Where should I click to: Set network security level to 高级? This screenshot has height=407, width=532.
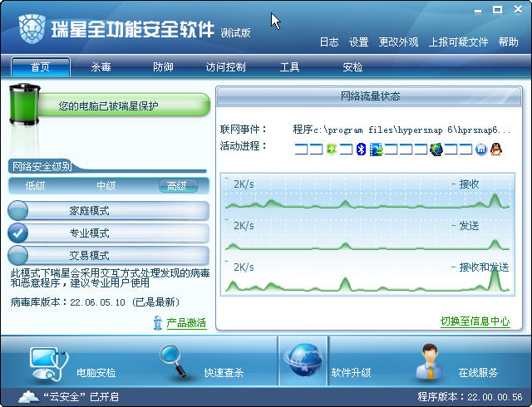[178, 186]
